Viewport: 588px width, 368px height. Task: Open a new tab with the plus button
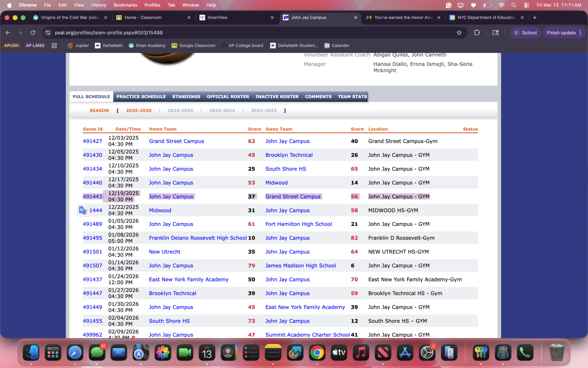(x=535, y=17)
